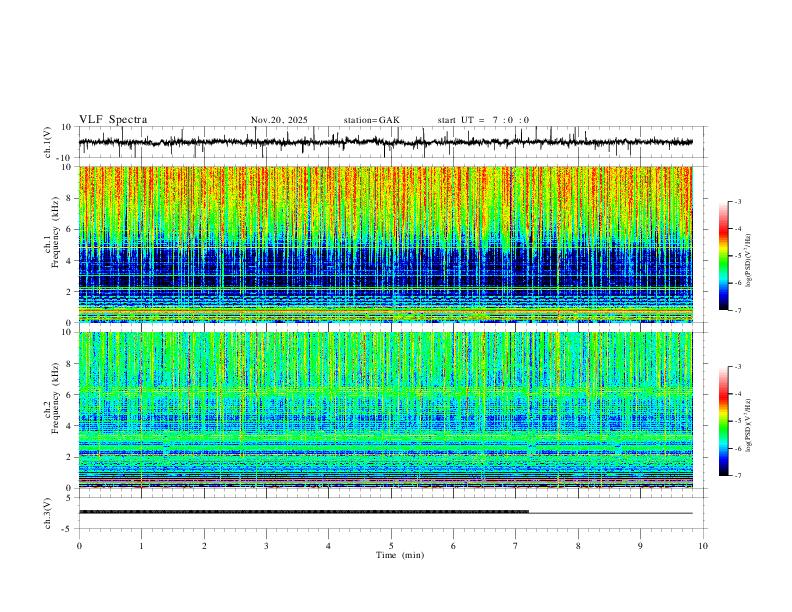Click the "-3" tick on lower color bar
Image resolution: width=792 pixels, height=612 pixels.
tap(737, 367)
